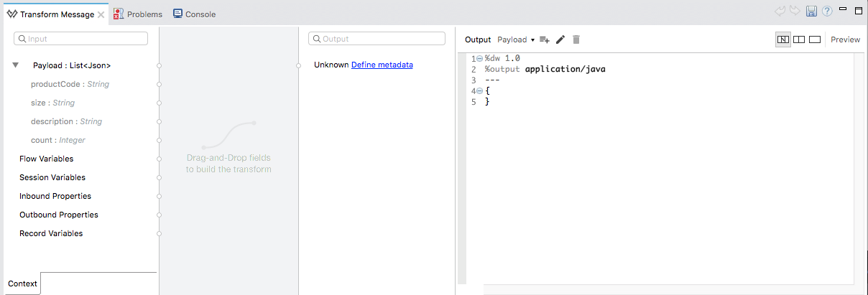Click the undo arrow icon
868x295 pixels.
(780, 11)
